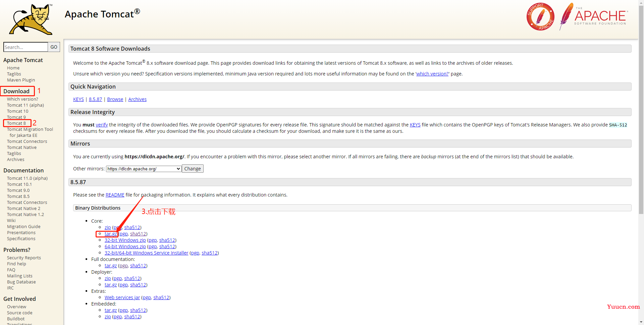Open Bug Database sidebar link

tap(21, 282)
